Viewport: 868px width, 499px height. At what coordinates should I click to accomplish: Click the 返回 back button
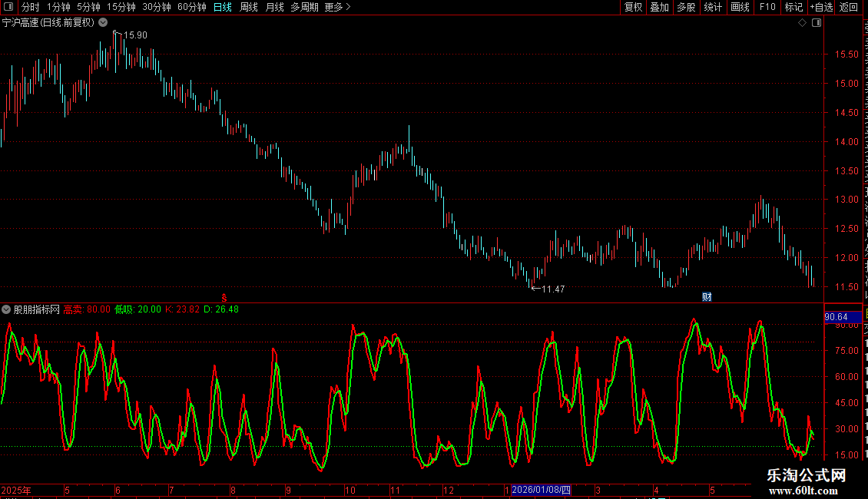point(849,7)
